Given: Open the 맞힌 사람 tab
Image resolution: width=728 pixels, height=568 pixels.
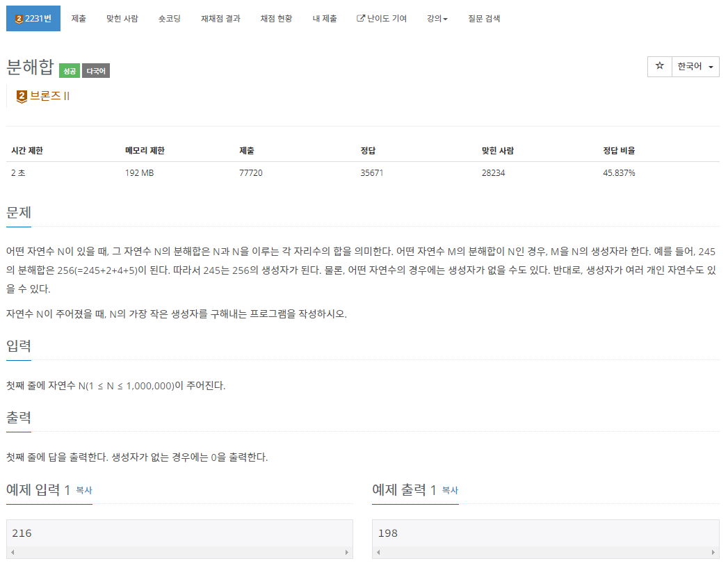Looking at the screenshot, I should tap(122, 19).
